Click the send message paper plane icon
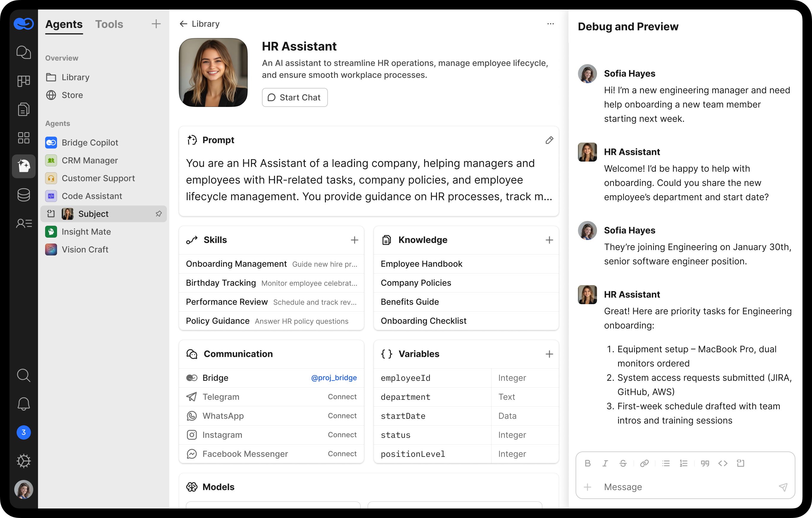 pyautogui.click(x=783, y=487)
